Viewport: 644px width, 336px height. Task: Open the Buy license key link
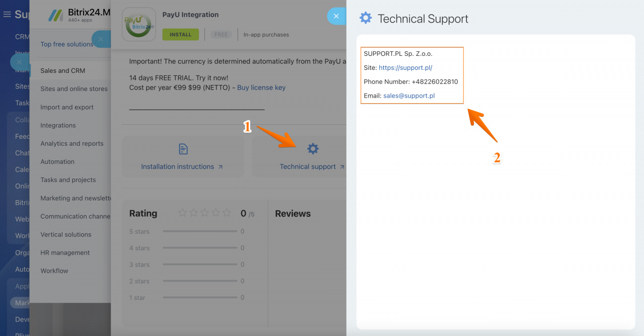[x=261, y=88]
